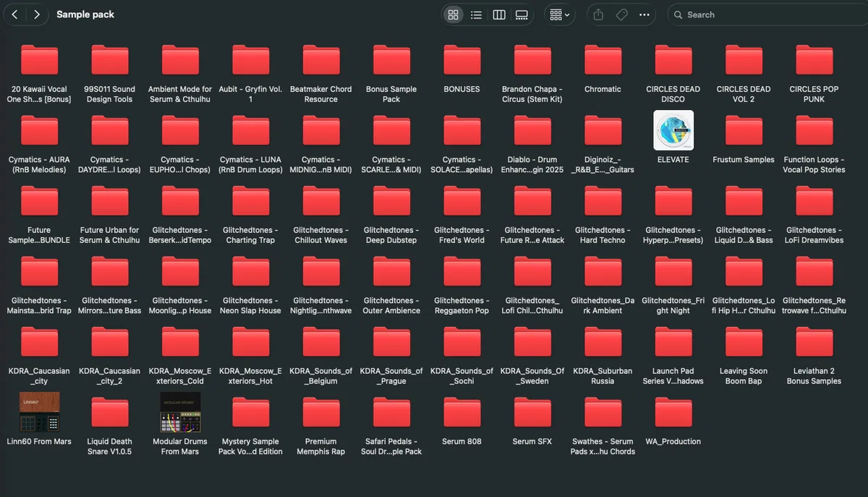The width and height of the screenshot is (868, 497).
Task: Open the Tags toolbar icon
Action: click(621, 14)
